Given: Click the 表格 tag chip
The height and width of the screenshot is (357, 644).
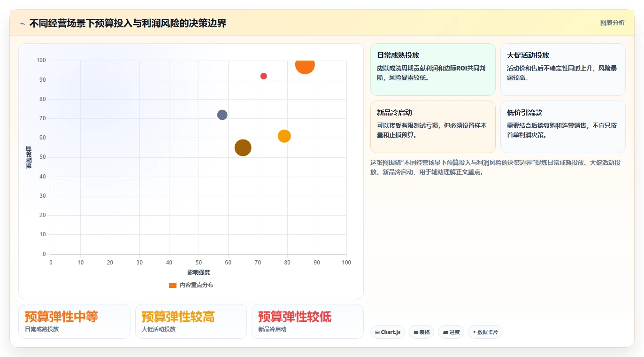Looking at the screenshot, I should tap(422, 332).
